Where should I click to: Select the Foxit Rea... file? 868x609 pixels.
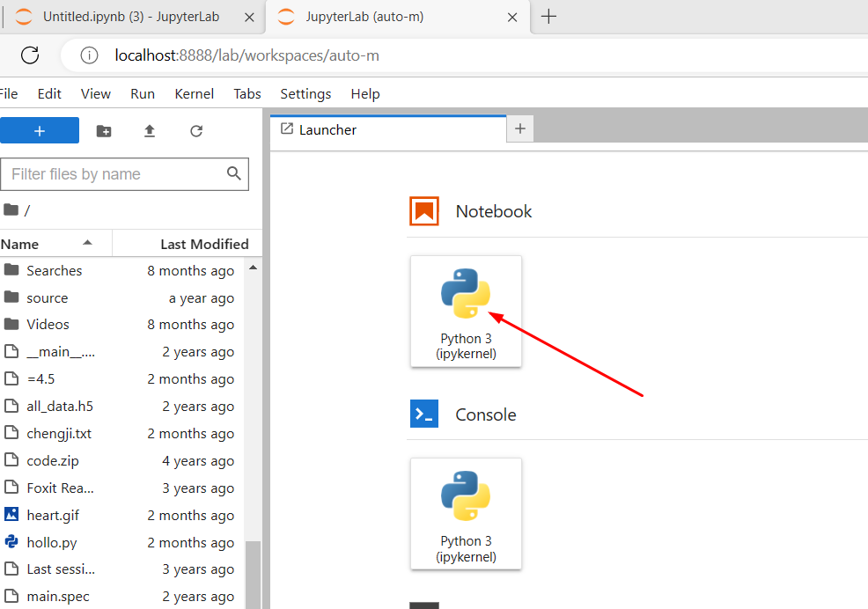[121, 488]
